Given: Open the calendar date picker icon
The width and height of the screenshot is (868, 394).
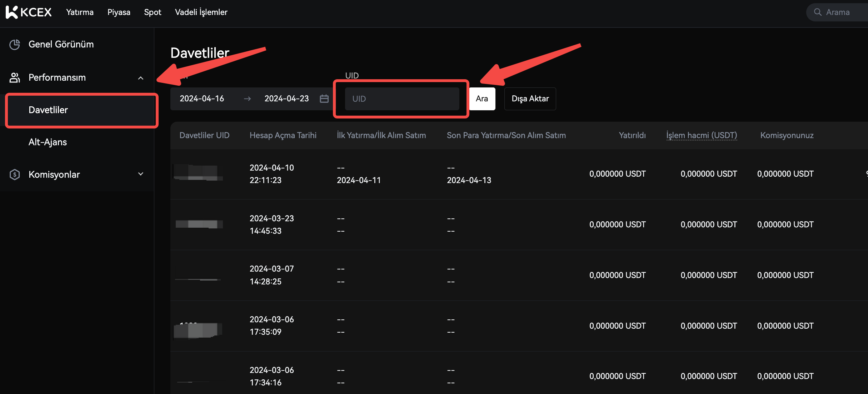Looking at the screenshot, I should point(324,99).
